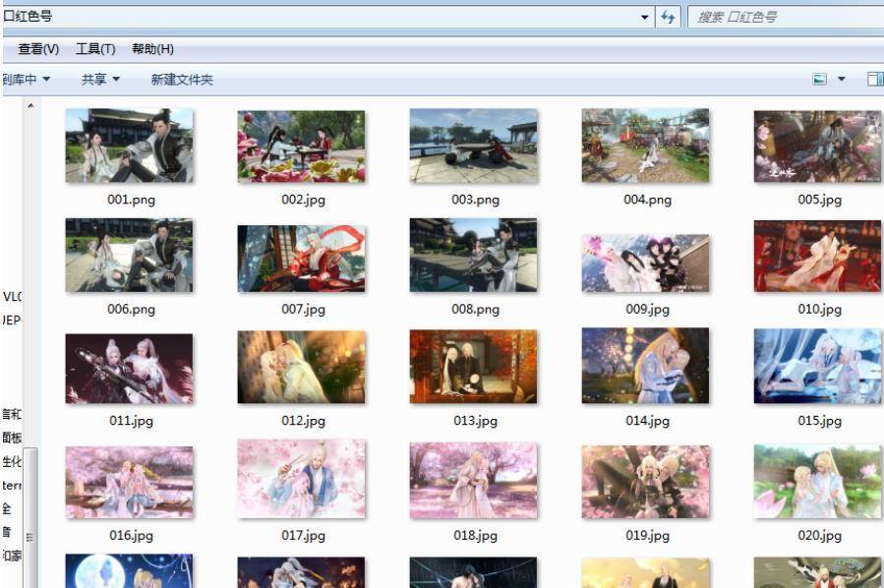Expand the 共享 dropdown
The image size is (884, 588).
pos(100,80)
